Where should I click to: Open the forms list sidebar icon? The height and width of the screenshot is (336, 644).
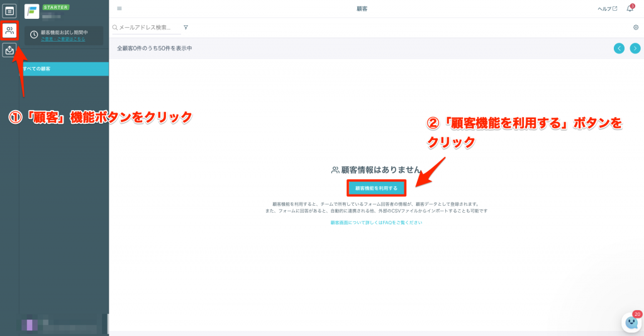coord(9,11)
